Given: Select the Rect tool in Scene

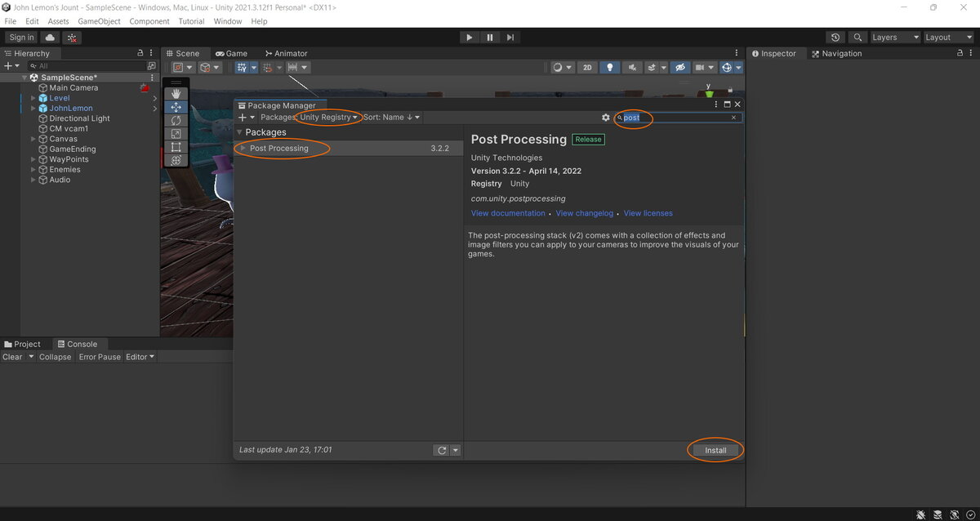Looking at the screenshot, I should tap(176, 147).
